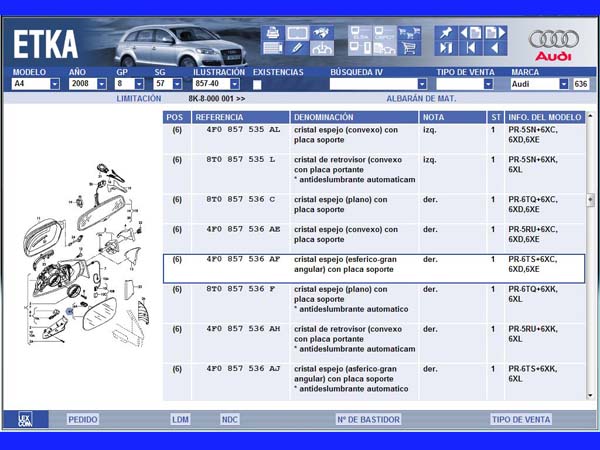600x450 pixels.
Task: Click the DENOMINACIÓN column header
Action: (x=354, y=117)
